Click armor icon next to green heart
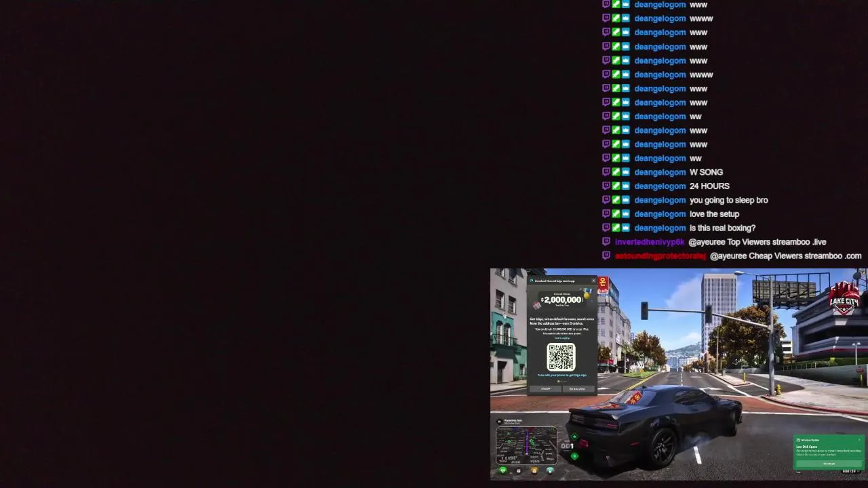This screenshot has width=868, height=488. point(519,470)
